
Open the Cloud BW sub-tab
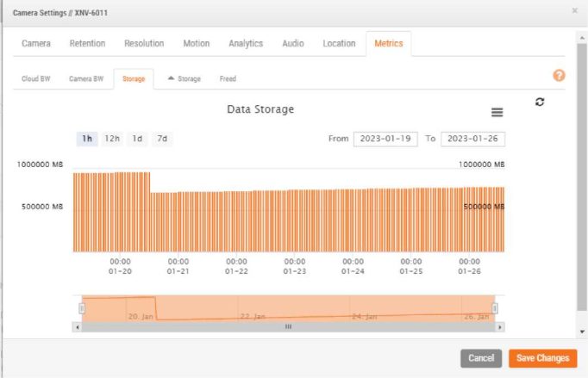(35, 79)
